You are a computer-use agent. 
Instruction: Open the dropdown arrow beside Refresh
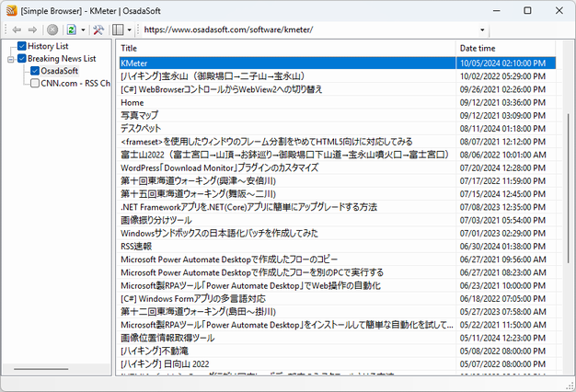pyautogui.click(x=82, y=29)
